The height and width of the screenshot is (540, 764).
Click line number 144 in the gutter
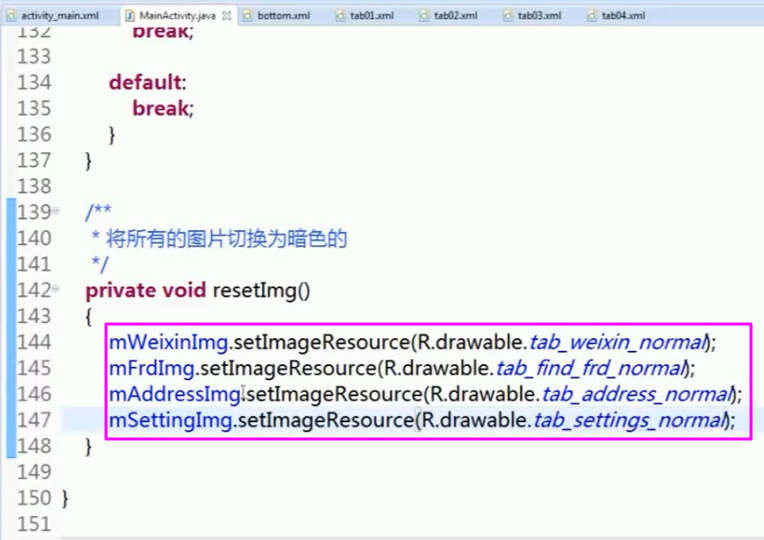coord(34,342)
